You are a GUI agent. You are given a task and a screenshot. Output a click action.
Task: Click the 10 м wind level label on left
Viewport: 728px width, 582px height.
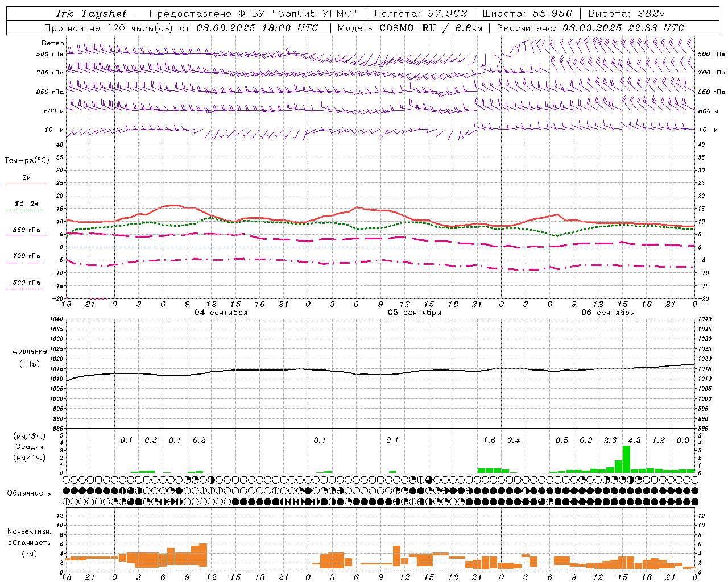(54, 130)
